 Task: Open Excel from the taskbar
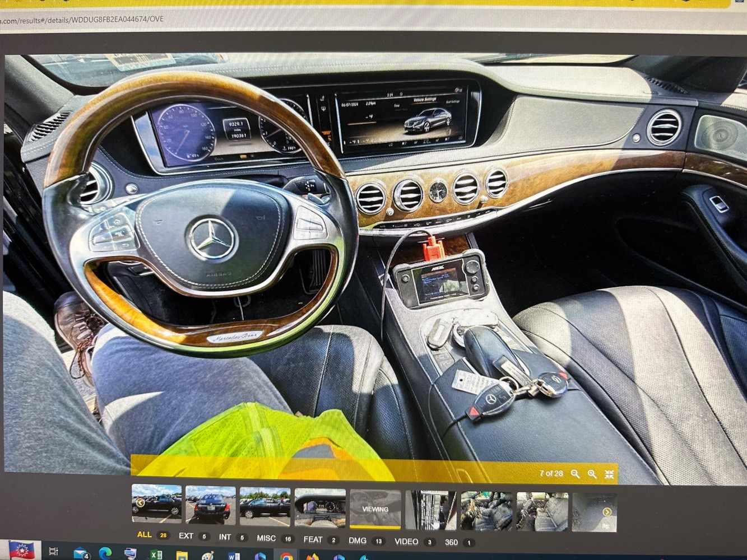point(156,555)
